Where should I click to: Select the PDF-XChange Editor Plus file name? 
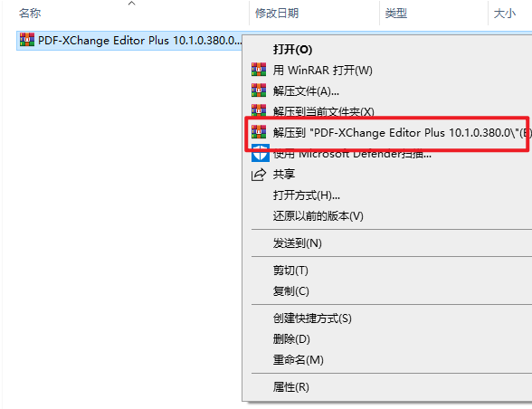click(139, 41)
